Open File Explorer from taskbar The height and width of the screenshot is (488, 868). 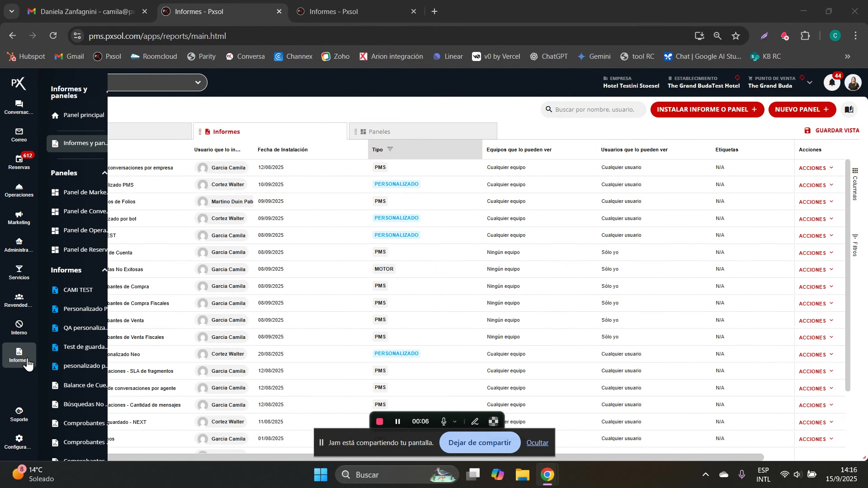tap(522, 474)
